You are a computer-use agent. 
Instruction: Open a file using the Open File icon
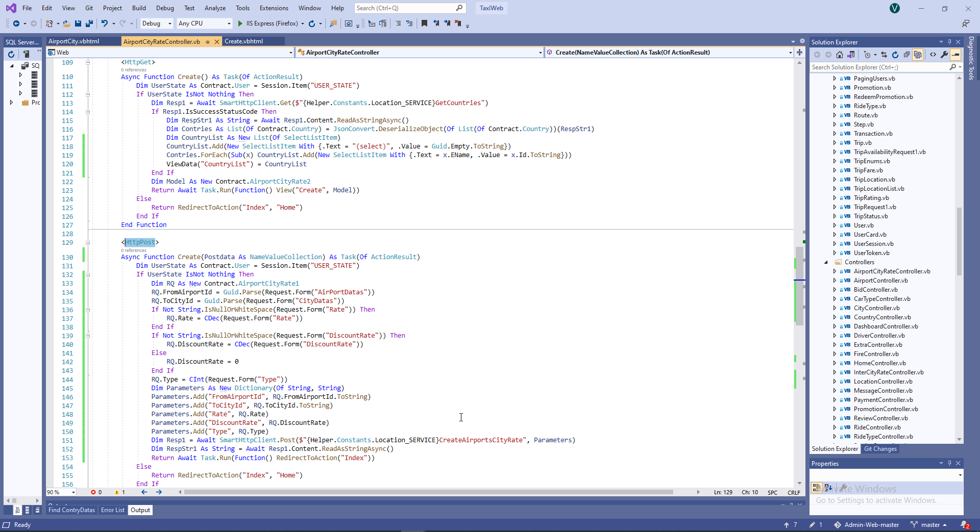66,23
